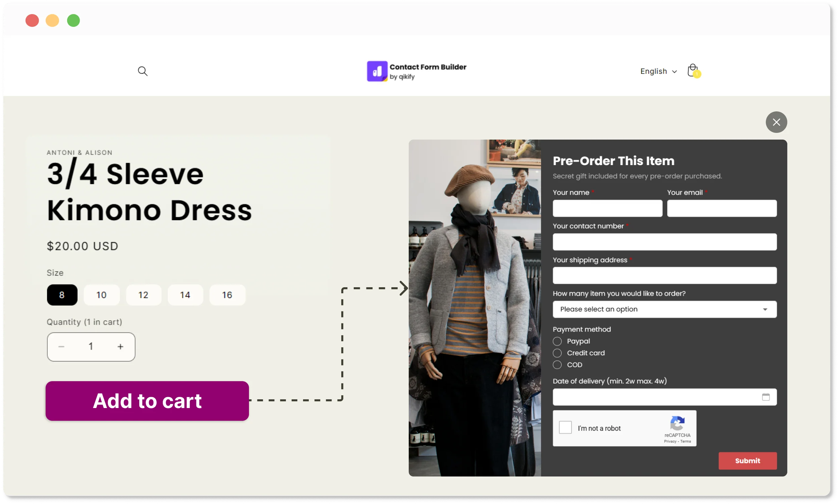Open the shopping cart bag icon

692,70
